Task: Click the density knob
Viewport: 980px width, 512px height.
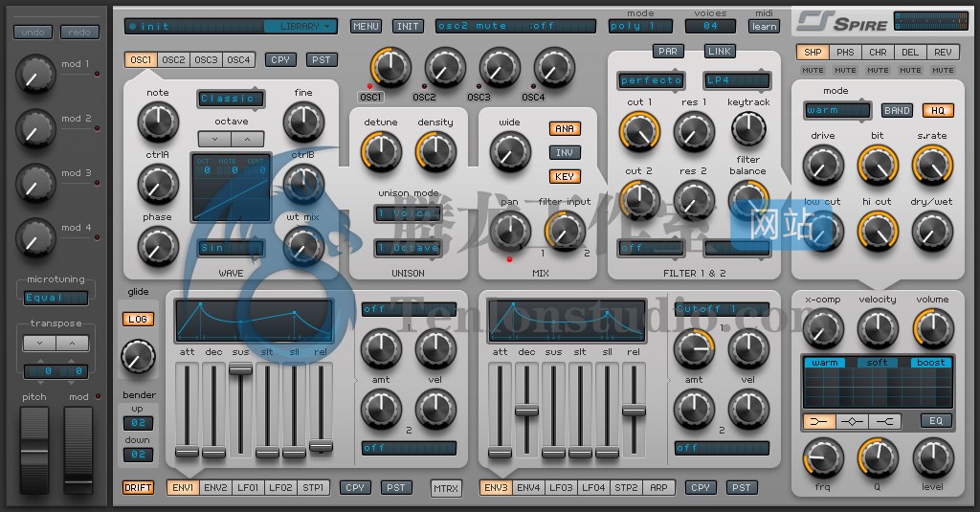Action: point(435,152)
